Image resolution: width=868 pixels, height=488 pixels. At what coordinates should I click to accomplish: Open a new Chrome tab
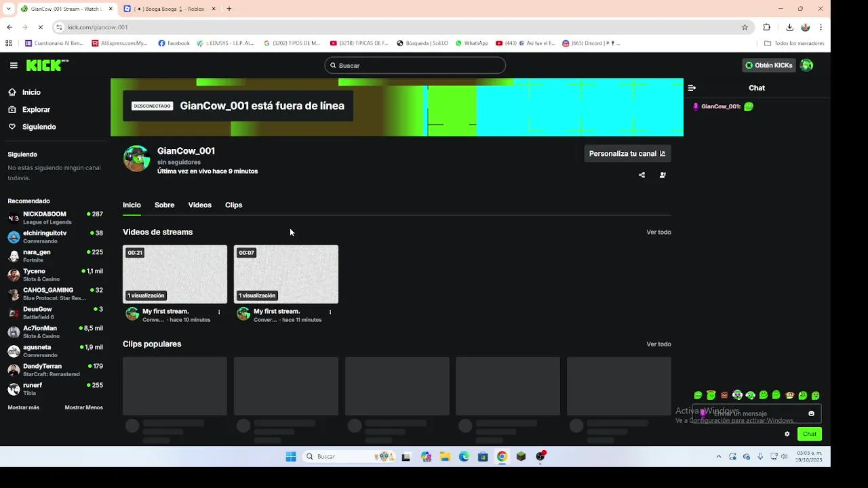coord(229,9)
